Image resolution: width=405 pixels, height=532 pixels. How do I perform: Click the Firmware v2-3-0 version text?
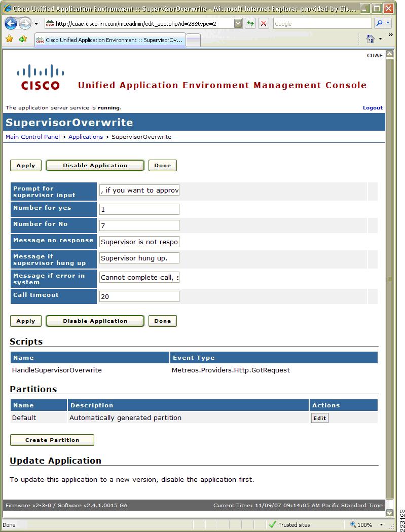pos(28,505)
